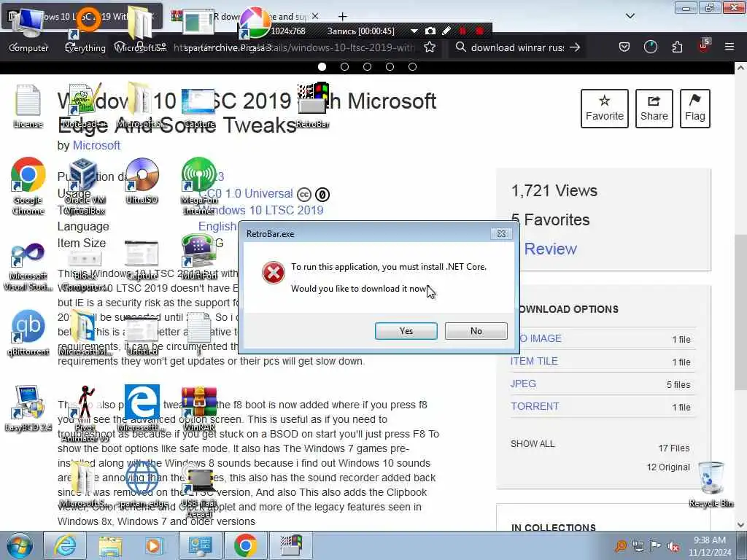Image resolution: width=747 pixels, height=560 pixels.
Task: Open the USB modem desktop shortcut
Action: (199, 493)
